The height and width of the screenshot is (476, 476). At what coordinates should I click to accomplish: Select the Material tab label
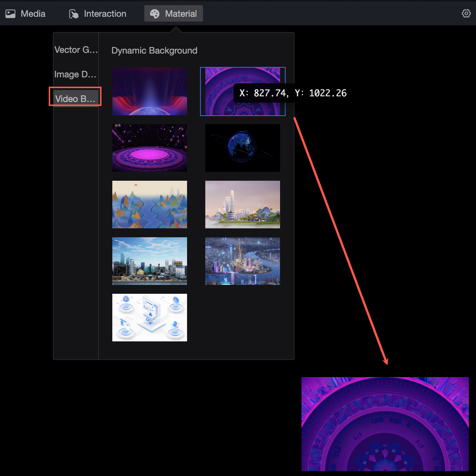coord(181,14)
